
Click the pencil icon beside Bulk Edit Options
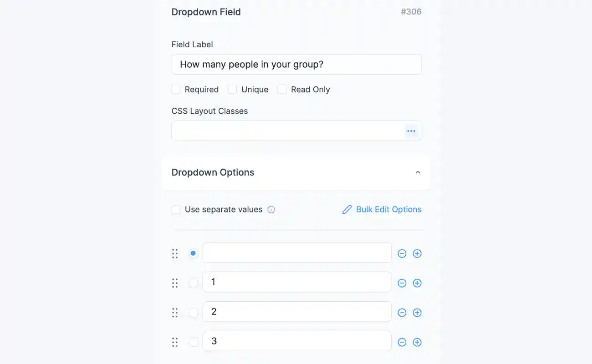tap(347, 209)
